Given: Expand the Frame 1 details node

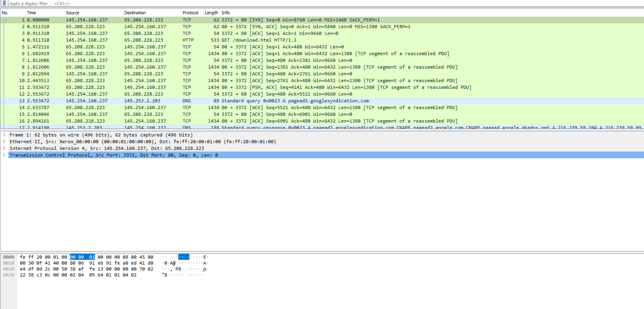Looking at the screenshot, I should point(4,135).
